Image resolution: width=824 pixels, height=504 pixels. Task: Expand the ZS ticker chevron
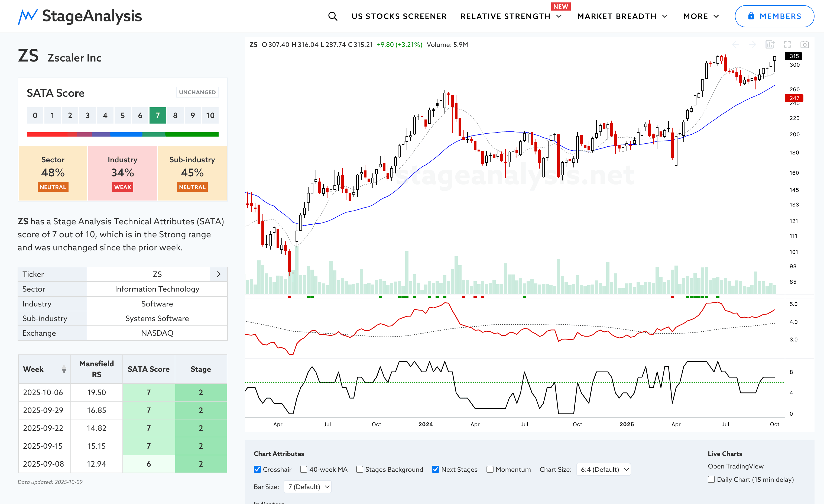[x=219, y=274]
